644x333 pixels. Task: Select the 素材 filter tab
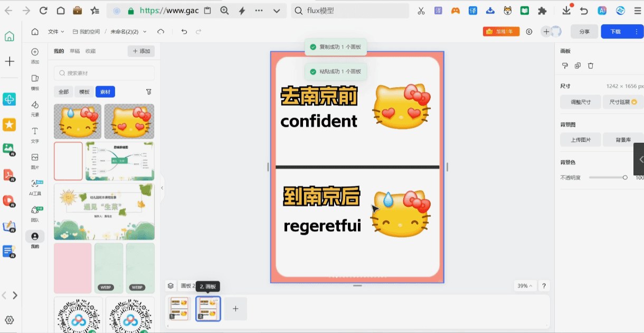[x=105, y=91]
